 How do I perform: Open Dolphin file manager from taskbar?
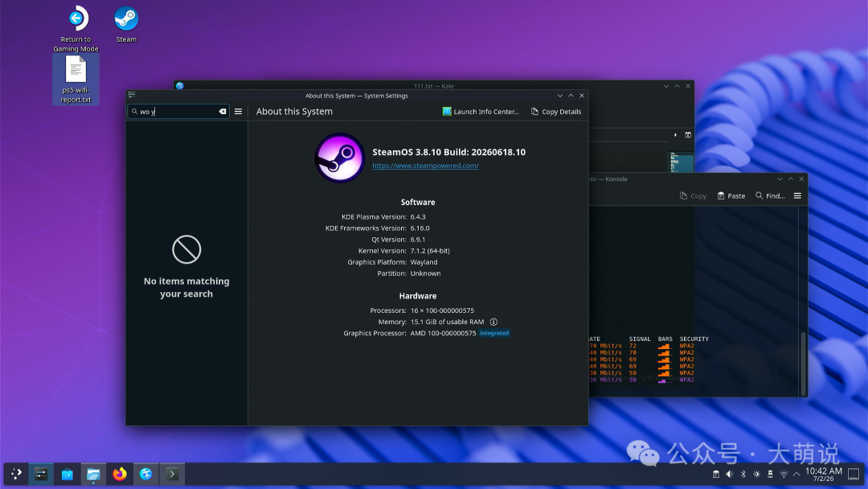tap(93, 474)
